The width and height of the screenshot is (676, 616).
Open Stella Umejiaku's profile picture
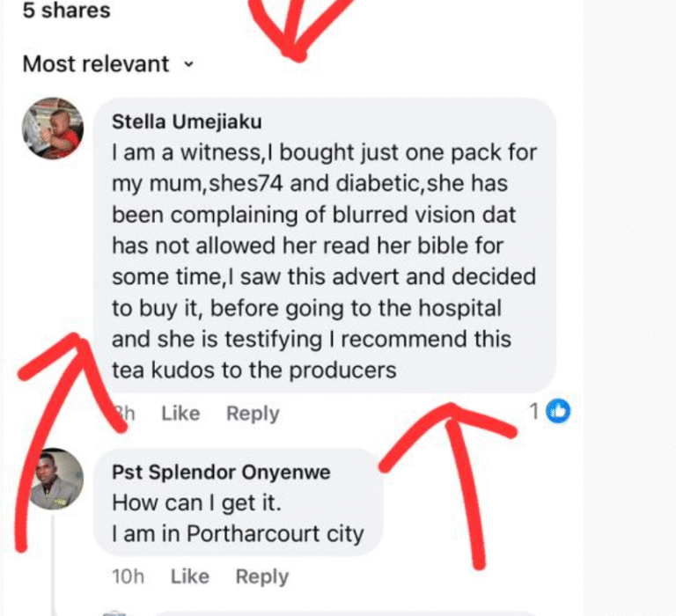(53, 128)
